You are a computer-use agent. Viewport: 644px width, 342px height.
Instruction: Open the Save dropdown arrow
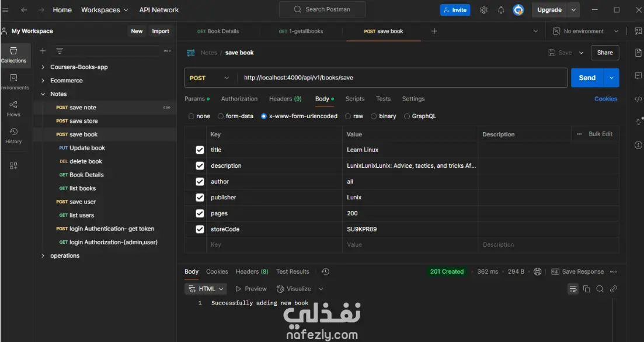[581, 53]
